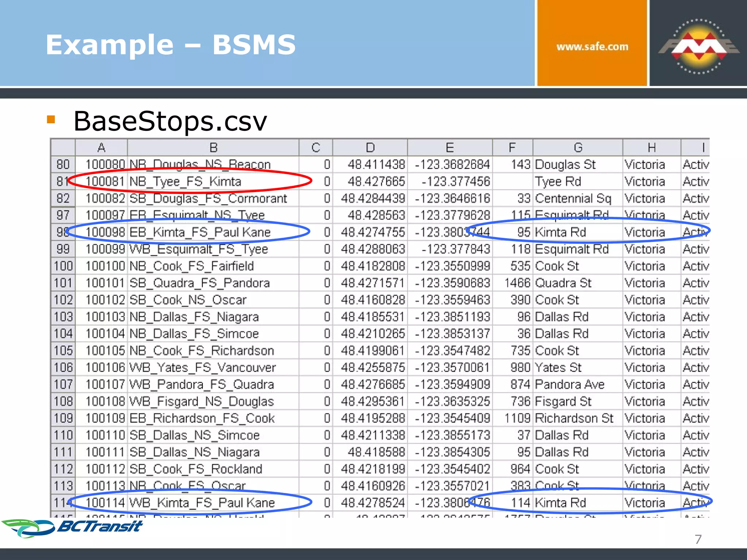The image size is (747, 560).
Task: Click cell Fisgard St
Action: pos(578,401)
